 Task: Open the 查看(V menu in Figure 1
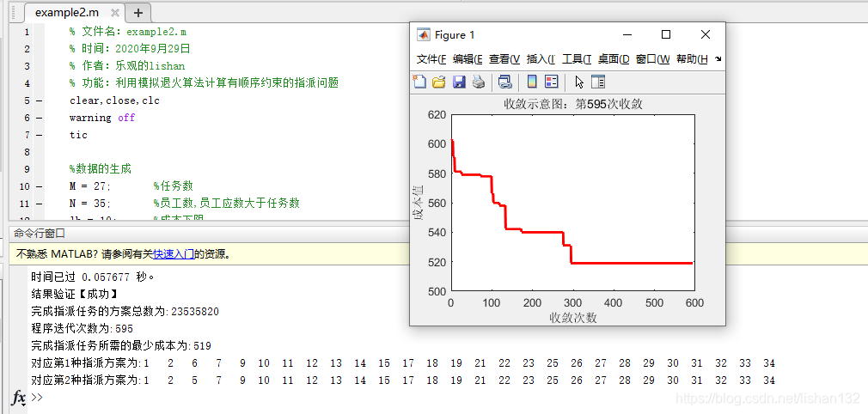click(x=504, y=59)
